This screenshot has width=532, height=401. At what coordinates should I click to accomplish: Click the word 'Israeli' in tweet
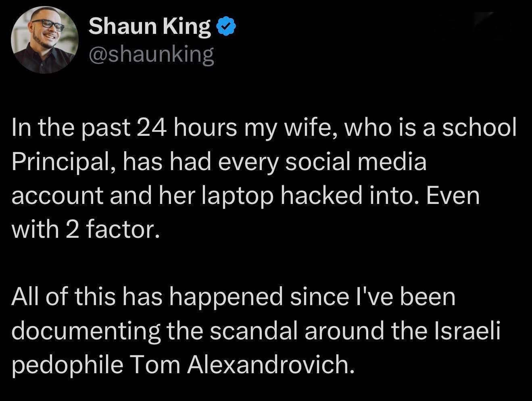[468, 330]
